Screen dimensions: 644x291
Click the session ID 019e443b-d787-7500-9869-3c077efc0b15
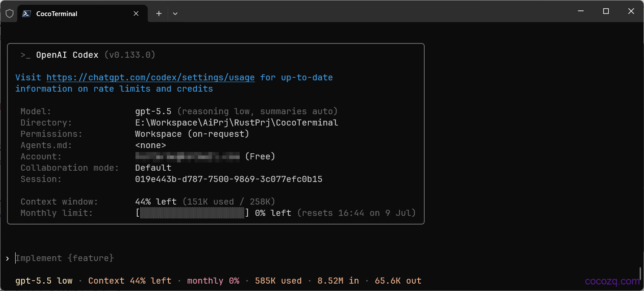pyautogui.click(x=228, y=179)
